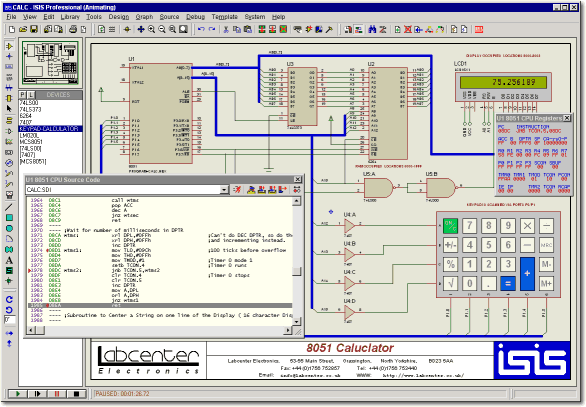The height and width of the screenshot is (407, 586).
Task: Open the CALC.SDI source file dropdown
Action: (224, 190)
